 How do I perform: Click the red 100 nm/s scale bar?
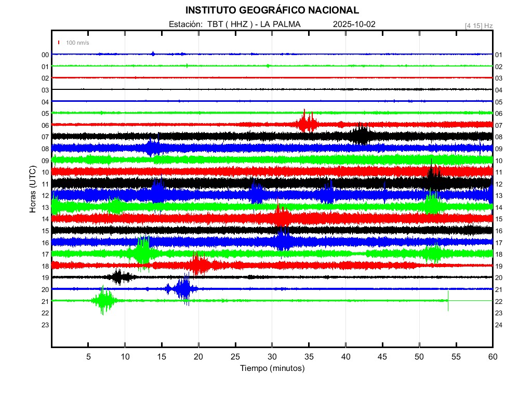coord(59,43)
